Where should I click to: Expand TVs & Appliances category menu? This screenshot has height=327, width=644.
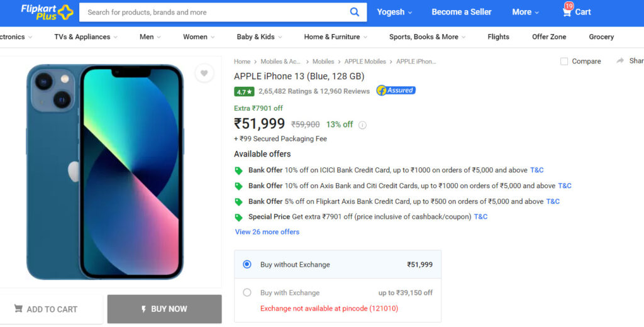click(x=86, y=36)
